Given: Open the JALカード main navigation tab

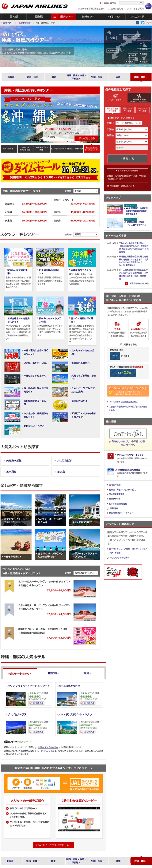Looking at the screenshot, I should (138, 17).
